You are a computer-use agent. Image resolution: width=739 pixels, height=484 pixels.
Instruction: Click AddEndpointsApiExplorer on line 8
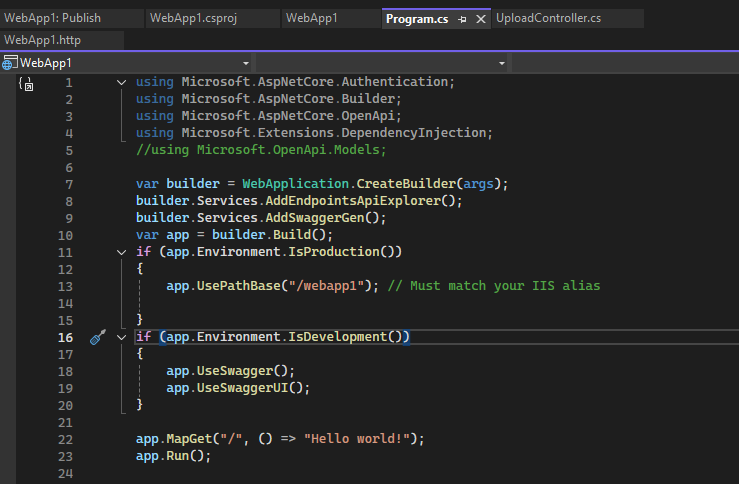coord(353,201)
